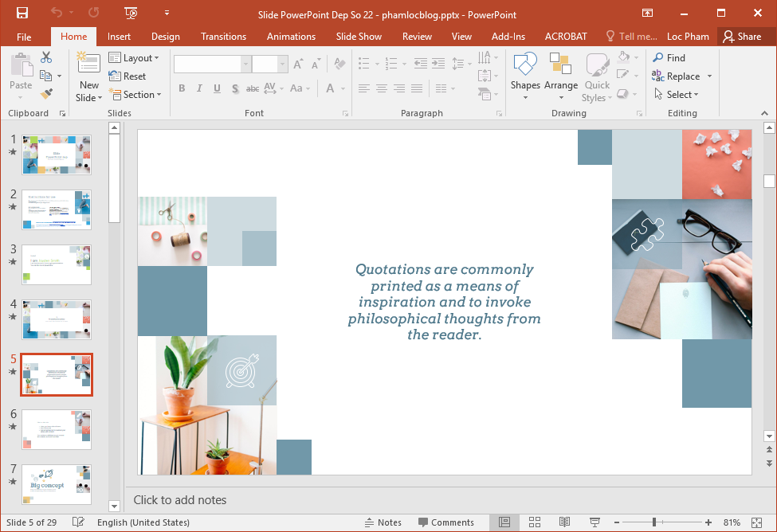The image size is (777, 532).
Task: Center the text alignment
Action: point(382,88)
